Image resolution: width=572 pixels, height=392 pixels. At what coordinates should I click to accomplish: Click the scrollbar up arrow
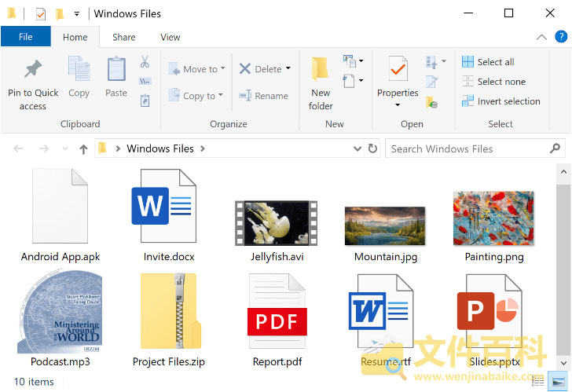563,171
